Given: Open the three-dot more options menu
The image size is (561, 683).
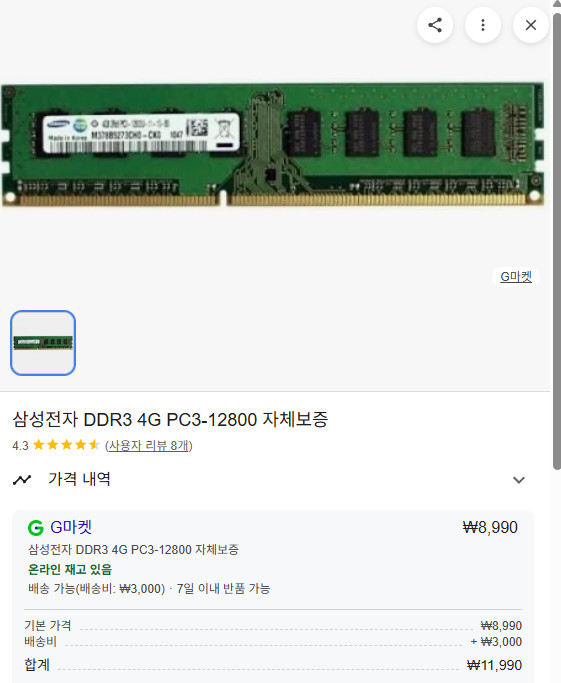Looking at the screenshot, I should coord(483,25).
